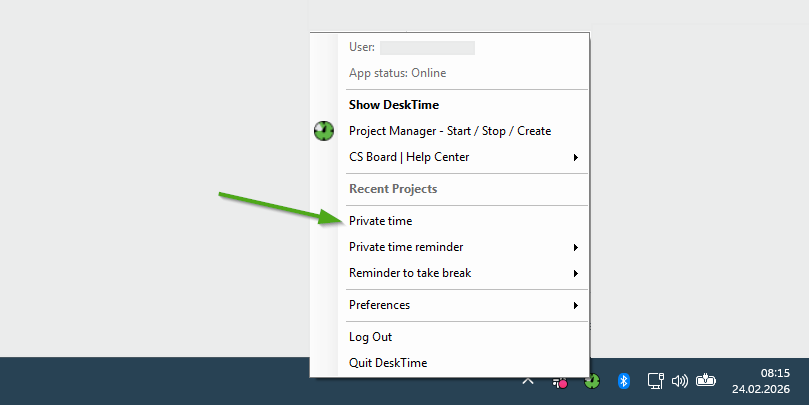
Task: Expand the Preferences submenu arrow
Action: tap(575, 305)
